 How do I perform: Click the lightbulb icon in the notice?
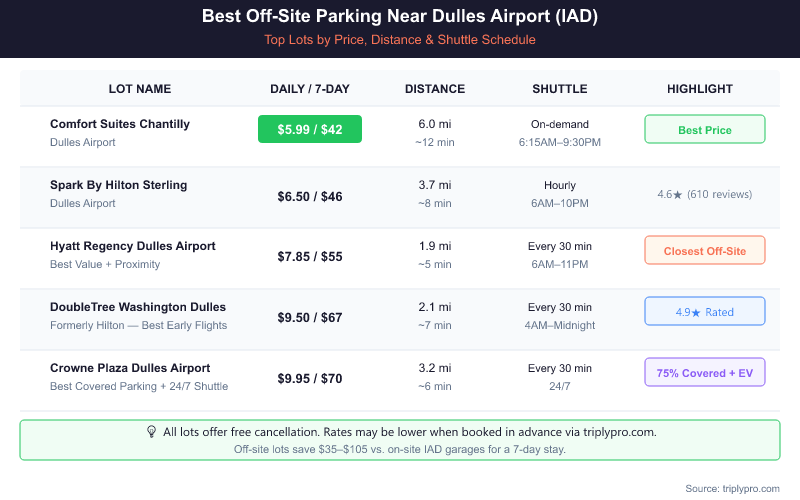click(x=152, y=432)
